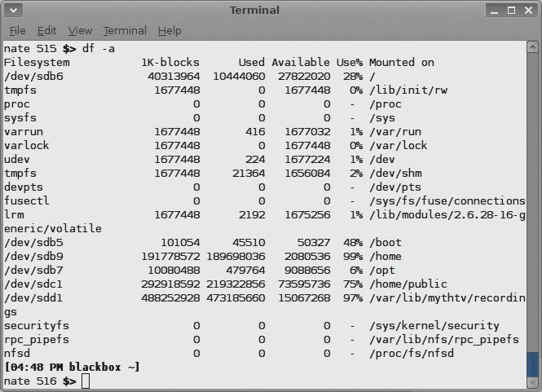Click the '/dev/shm' mount point
542x392 pixels.
395,174
